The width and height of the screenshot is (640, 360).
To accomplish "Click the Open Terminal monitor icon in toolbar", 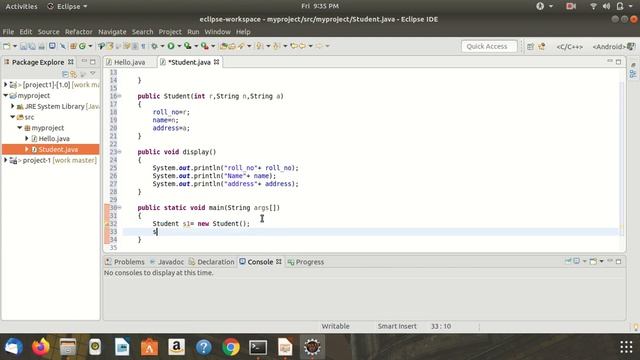I will [52, 46].
